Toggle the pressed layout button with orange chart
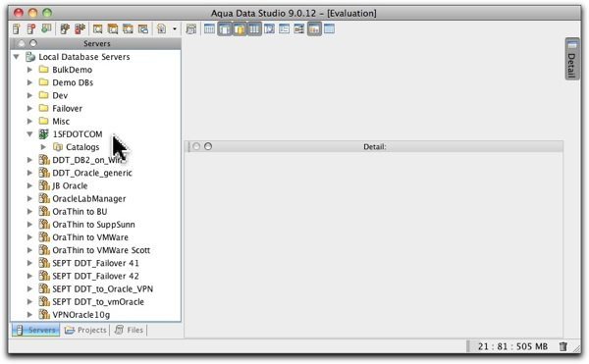 pyautogui.click(x=314, y=28)
